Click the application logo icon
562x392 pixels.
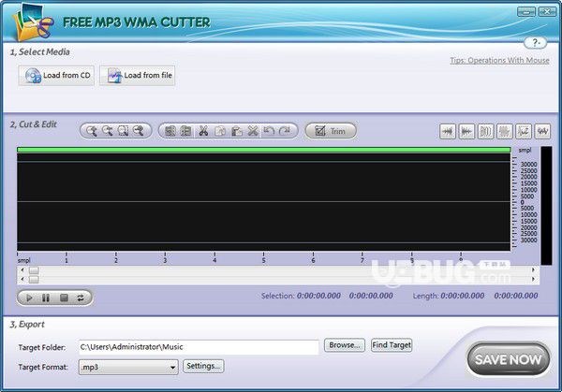pyautogui.click(x=32, y=22)
